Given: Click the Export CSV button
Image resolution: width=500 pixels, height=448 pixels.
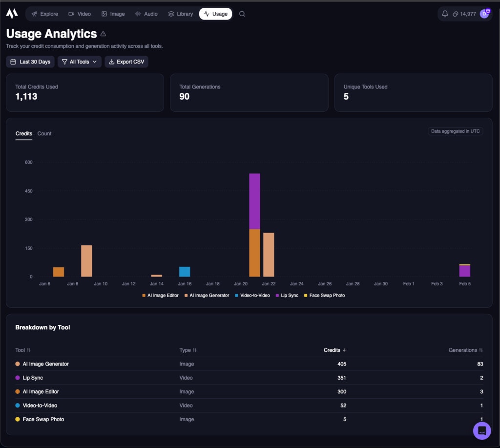Looking at the screenshot, I should [126, 62].
